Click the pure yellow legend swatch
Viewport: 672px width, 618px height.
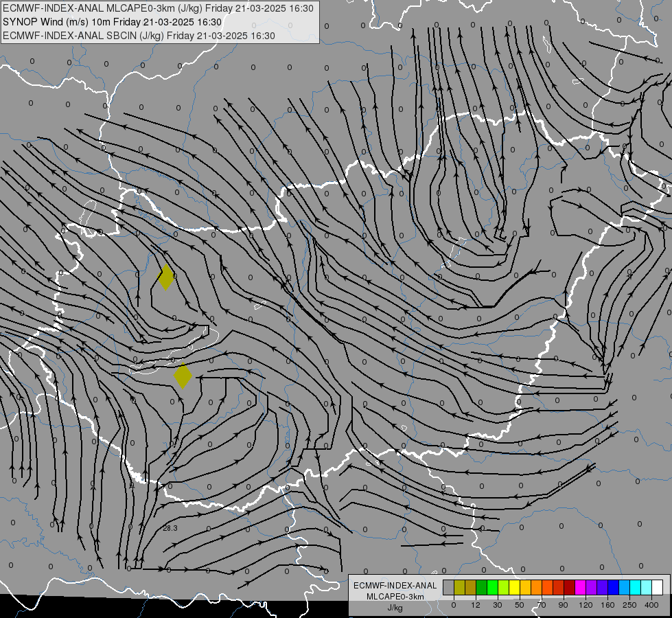pos(514,587)
